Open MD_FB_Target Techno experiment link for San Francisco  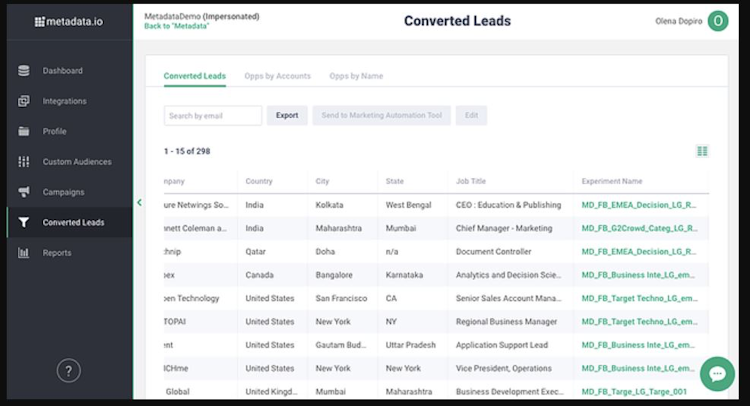(639, 298)
